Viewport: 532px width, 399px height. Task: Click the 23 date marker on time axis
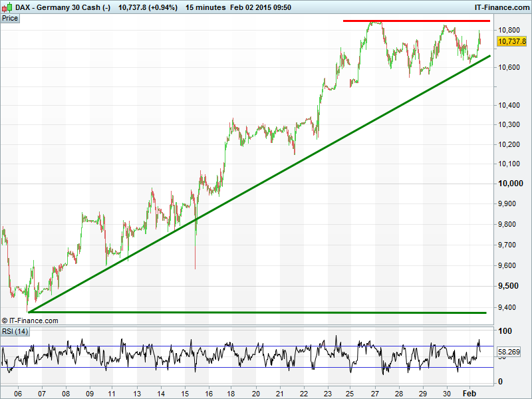327,393
